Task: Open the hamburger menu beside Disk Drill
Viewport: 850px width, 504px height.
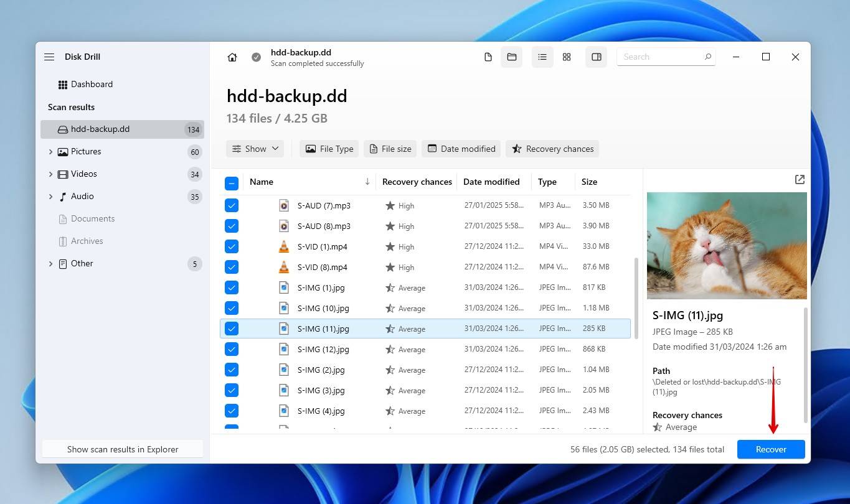Action: pyautogui.click(x=49, y=57)
